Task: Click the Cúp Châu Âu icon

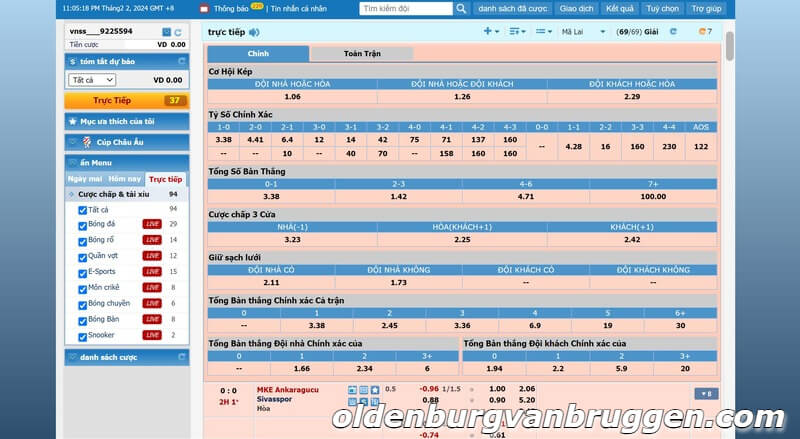Action: 87,141
